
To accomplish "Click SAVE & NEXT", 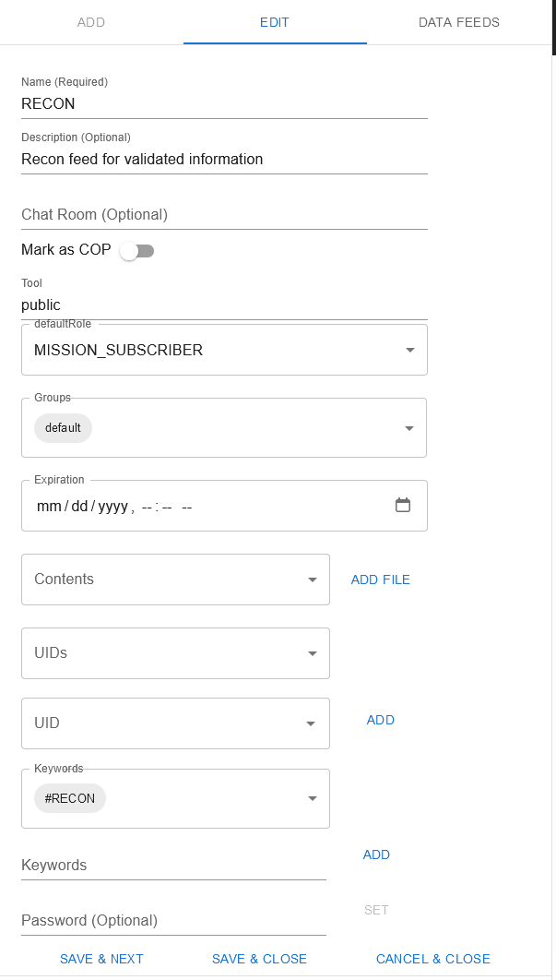I will coord(101,959).
